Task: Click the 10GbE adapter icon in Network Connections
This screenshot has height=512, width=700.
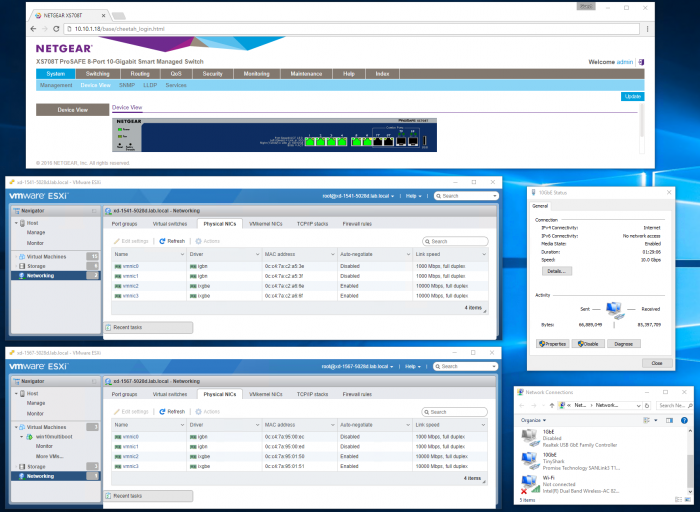Action: 530,460
